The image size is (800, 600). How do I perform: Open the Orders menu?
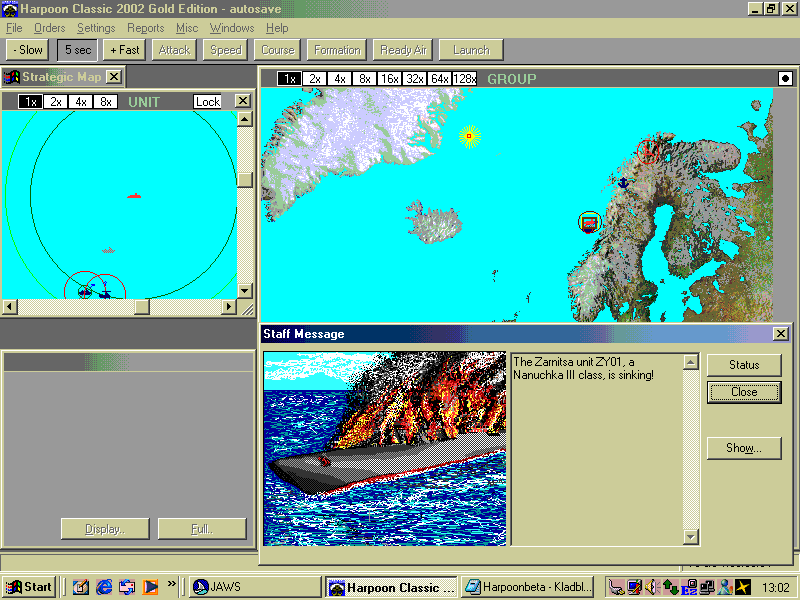tap(49, 28)
